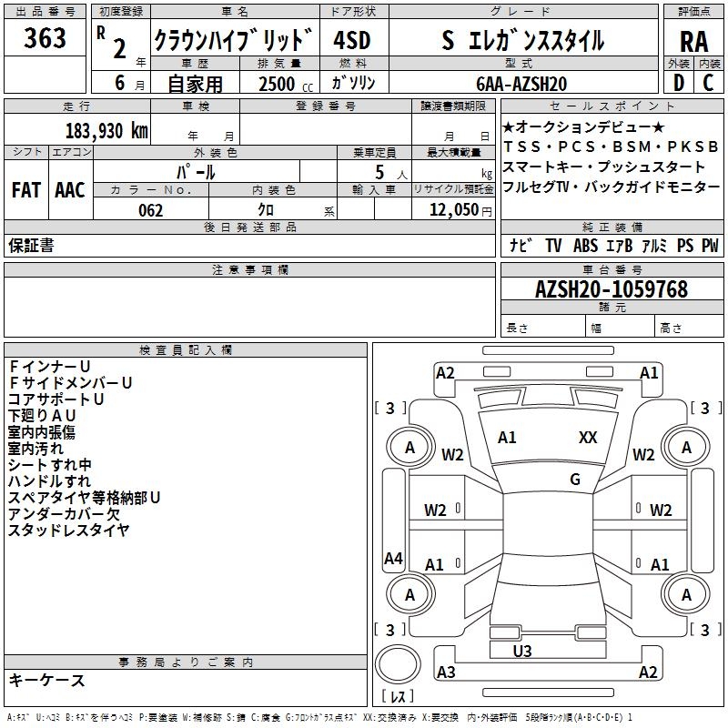Click the スタッドレスタイヤ inspector note
The image size is (728, 728).
click(x=68, y=531)
